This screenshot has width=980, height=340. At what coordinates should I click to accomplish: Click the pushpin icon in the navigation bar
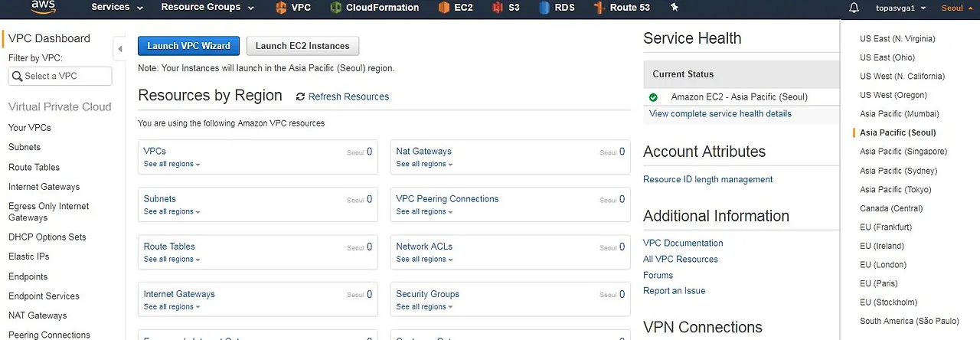(x=674, y=8)
